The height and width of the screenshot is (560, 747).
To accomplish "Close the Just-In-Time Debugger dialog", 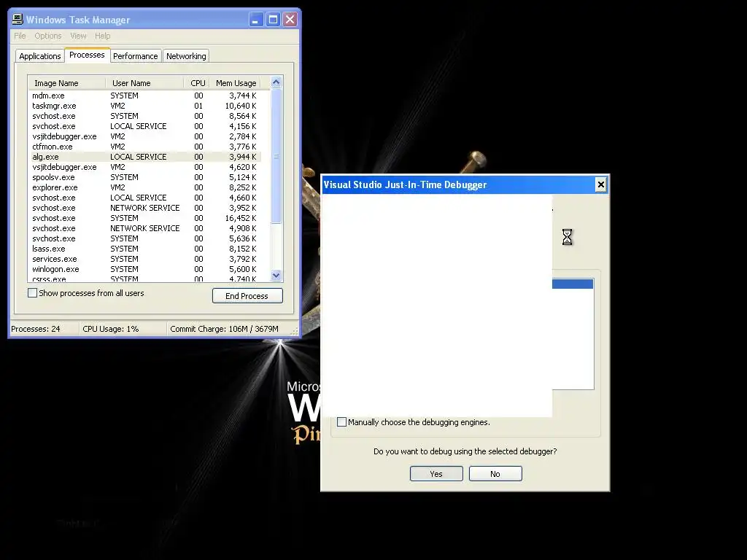I will coord(601,184).
